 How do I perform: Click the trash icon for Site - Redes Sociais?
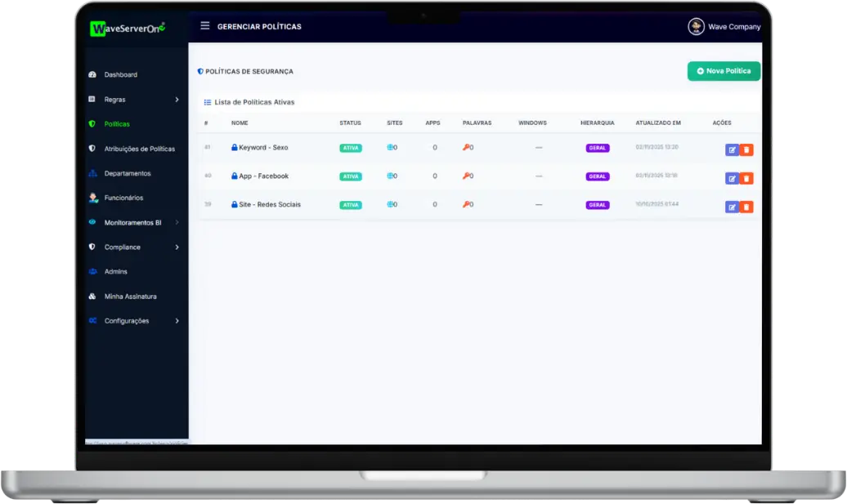(746, 207)
